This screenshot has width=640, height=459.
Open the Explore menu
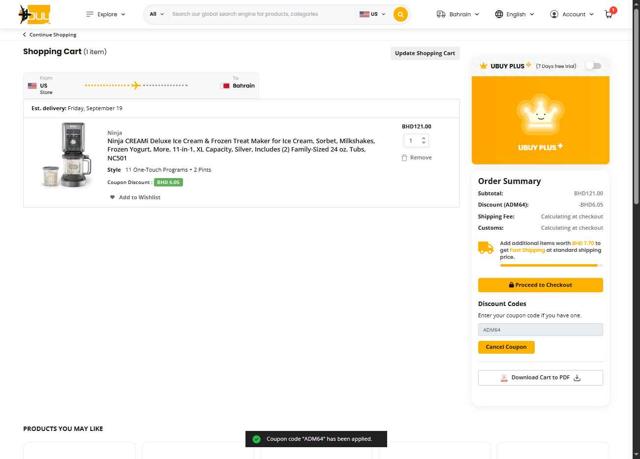coord(106,14)
